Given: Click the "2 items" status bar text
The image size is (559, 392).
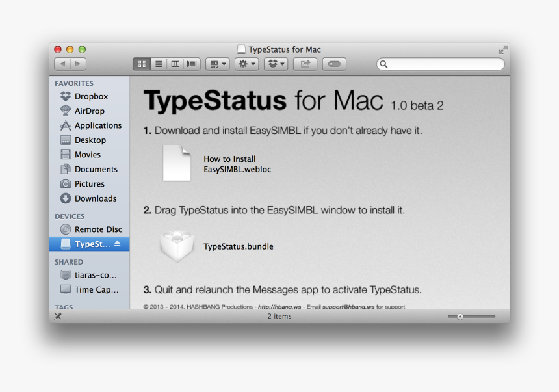Looking at the screenshot, I should (x=279, y=317).
